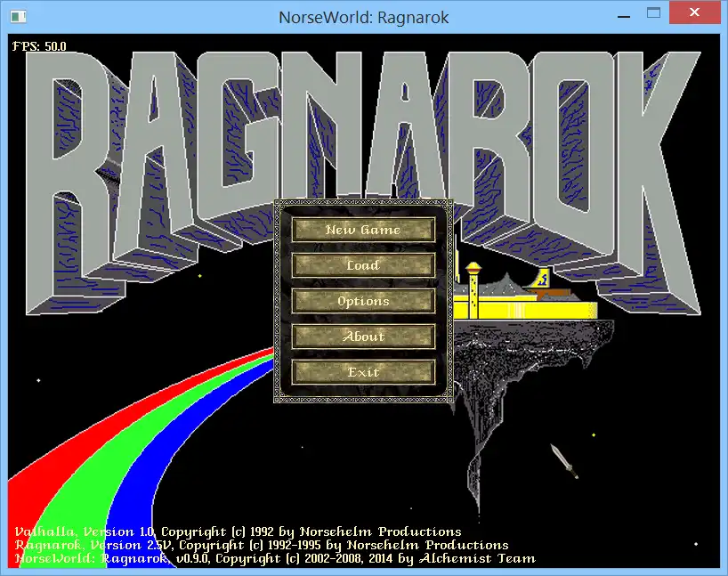Click the FPS: 50.0 counter text
This screenshot has width=728, height=576.
39,46
